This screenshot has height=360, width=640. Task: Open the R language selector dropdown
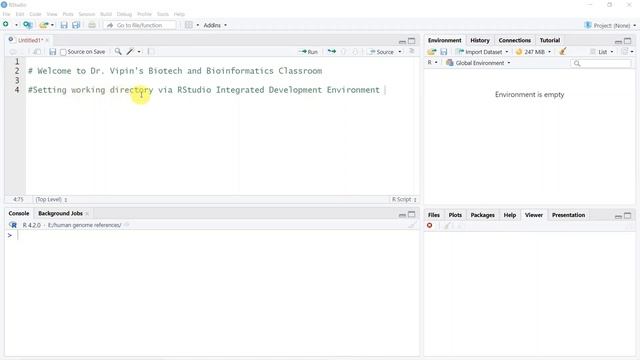[x=433, y=62]
